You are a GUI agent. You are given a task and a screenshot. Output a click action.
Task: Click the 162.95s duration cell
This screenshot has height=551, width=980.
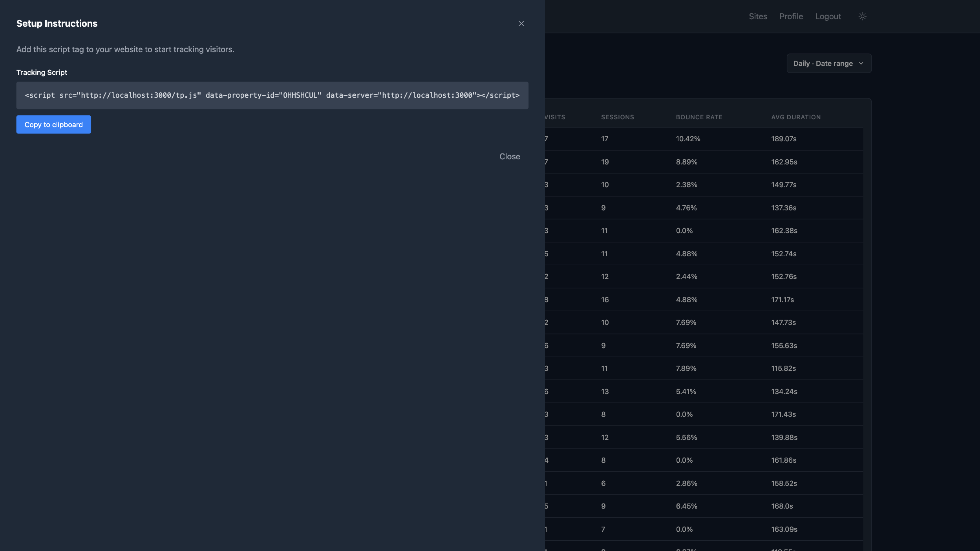pos(784,162)
